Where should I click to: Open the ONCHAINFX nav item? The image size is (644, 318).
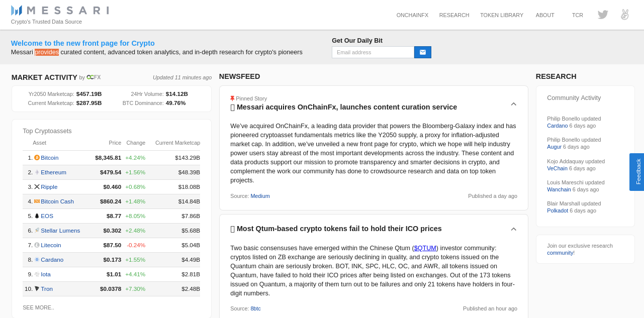(412, 15)
